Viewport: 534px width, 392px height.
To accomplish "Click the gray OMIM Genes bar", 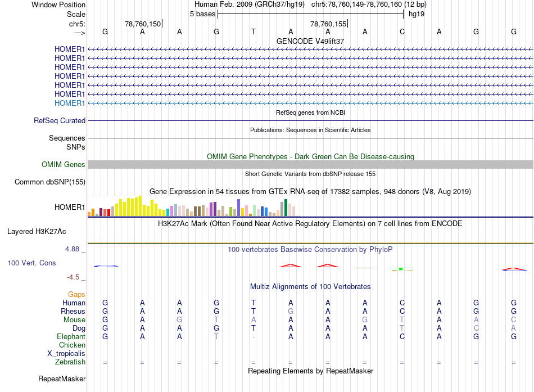I will (x=310, y=165).
